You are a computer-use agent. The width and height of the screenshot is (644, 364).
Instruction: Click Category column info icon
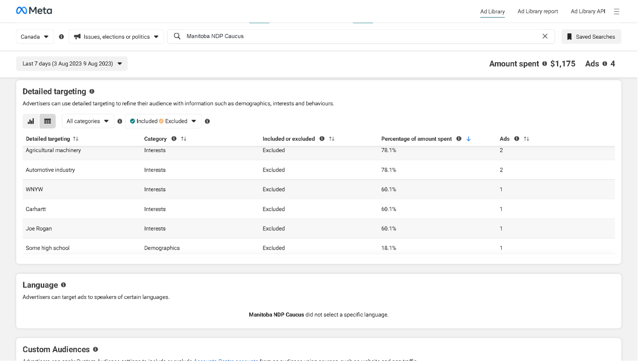pyautogui.click(x=174, y=139)
